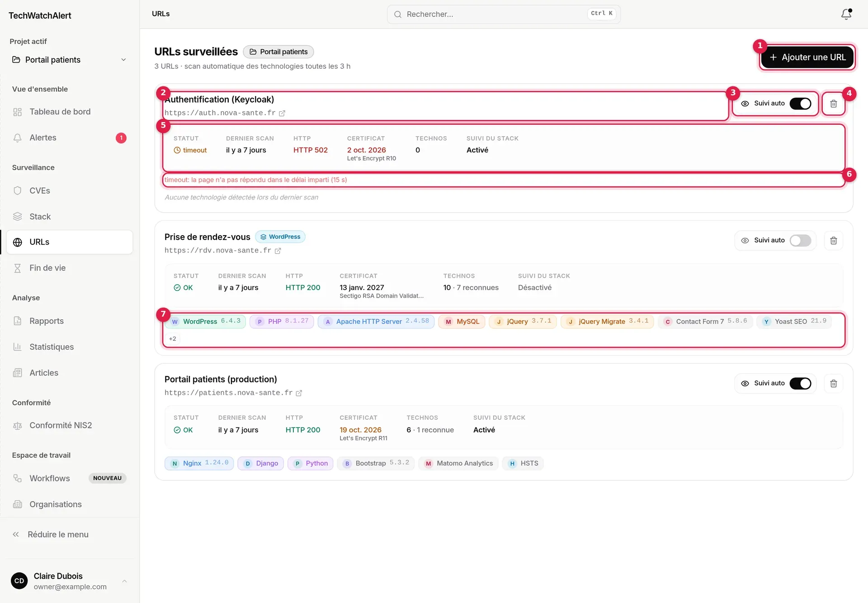This screenshot has width=868, height=603.
Task: Click Ajouter une URL button
Action: [x=807, y=57]
